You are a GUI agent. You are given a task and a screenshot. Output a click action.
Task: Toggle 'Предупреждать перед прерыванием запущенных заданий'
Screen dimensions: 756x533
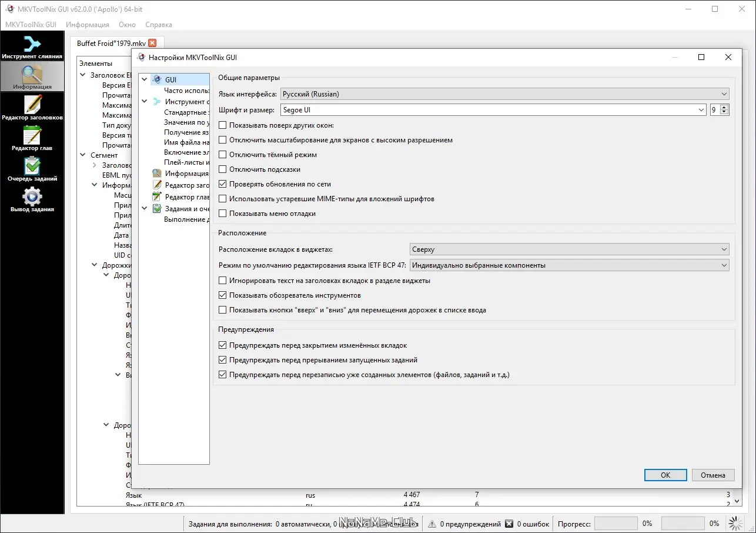[x=222, y=360]
